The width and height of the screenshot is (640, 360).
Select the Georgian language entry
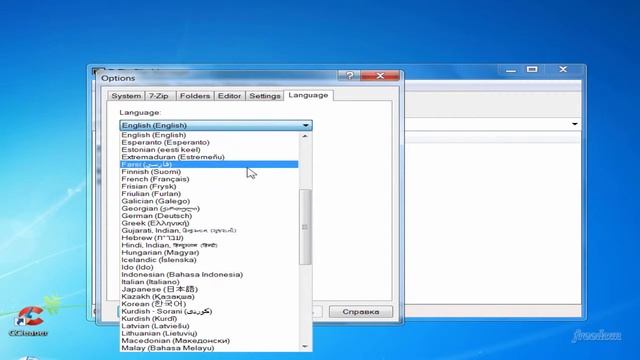coord(209,209)
